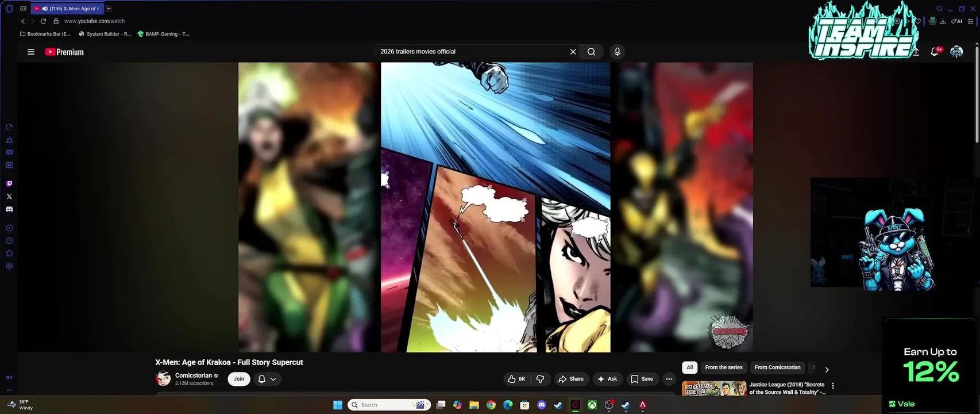Select the All filter chip
The height and width of the screenshot is (414, 980).
690,367
